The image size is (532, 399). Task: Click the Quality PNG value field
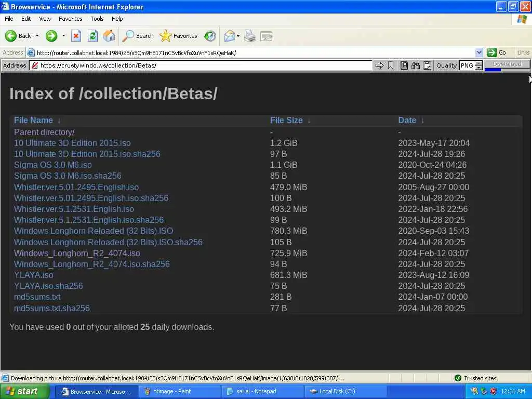(467, 65)
